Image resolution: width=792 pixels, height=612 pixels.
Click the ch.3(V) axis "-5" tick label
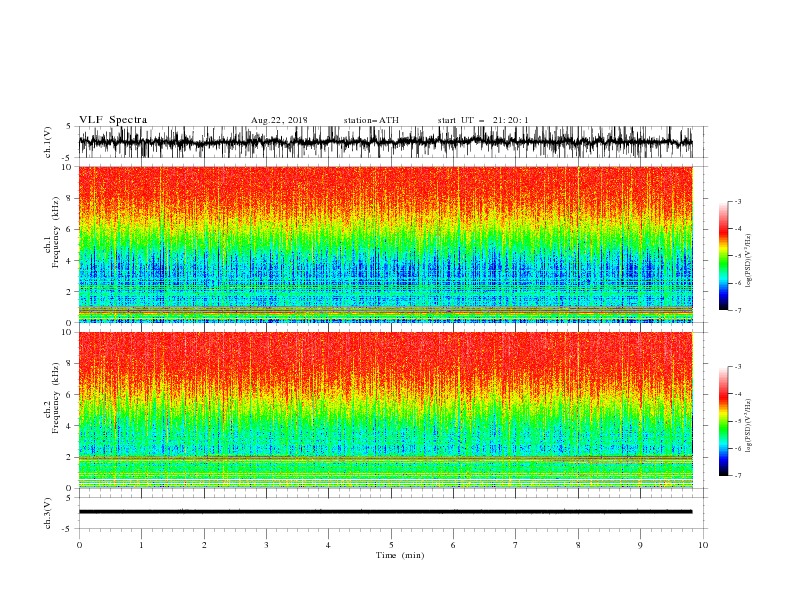click(x=68, y=529)
